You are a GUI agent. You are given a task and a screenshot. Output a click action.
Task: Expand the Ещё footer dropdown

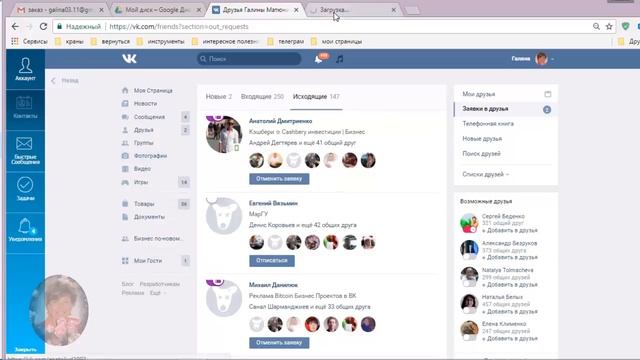[157, 293]
